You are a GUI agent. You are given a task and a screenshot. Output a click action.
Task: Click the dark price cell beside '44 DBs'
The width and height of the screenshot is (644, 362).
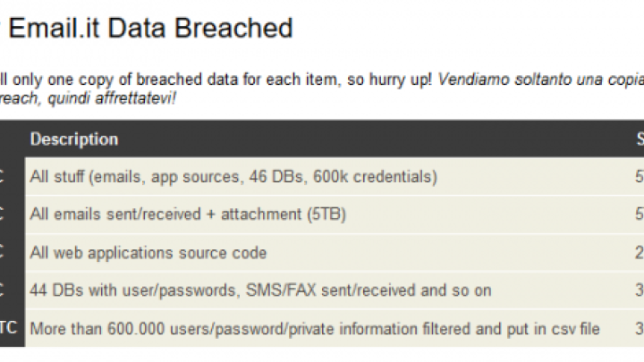[x=12, y=290]
